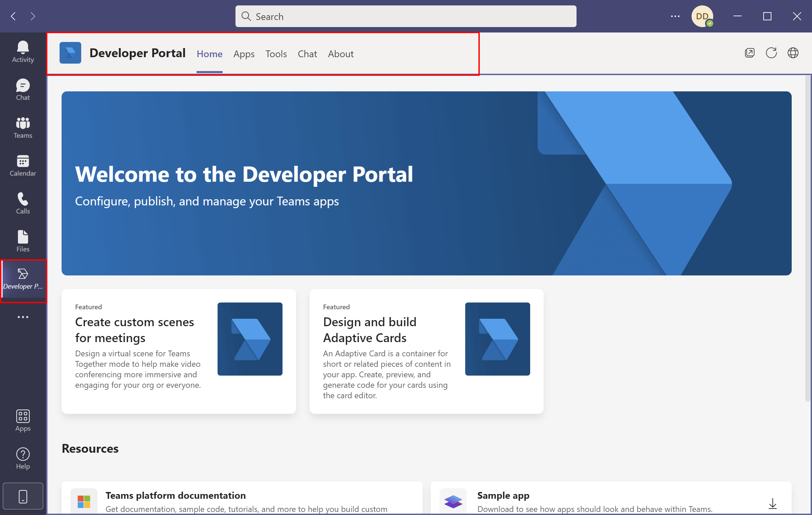This screenshot has height=515, width=812.
Task: Open the Calendar sidebar icon
Action: point(23,165)
